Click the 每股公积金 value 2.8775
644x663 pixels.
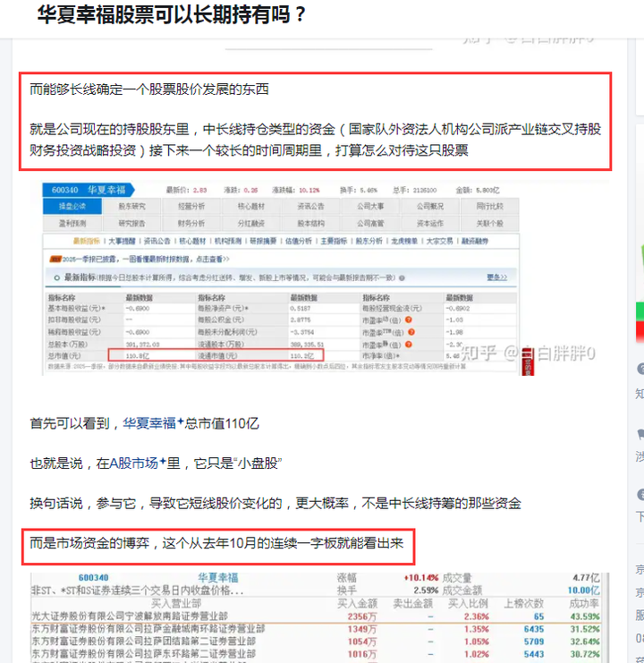click(301, 319)
